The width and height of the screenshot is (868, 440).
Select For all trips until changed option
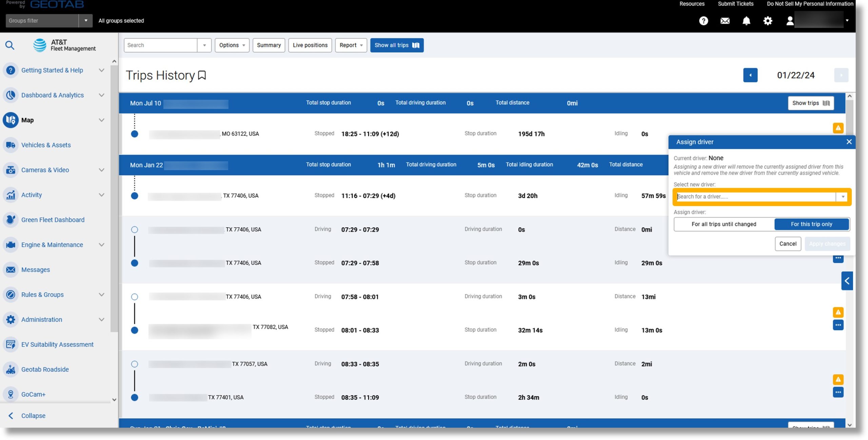724,224
